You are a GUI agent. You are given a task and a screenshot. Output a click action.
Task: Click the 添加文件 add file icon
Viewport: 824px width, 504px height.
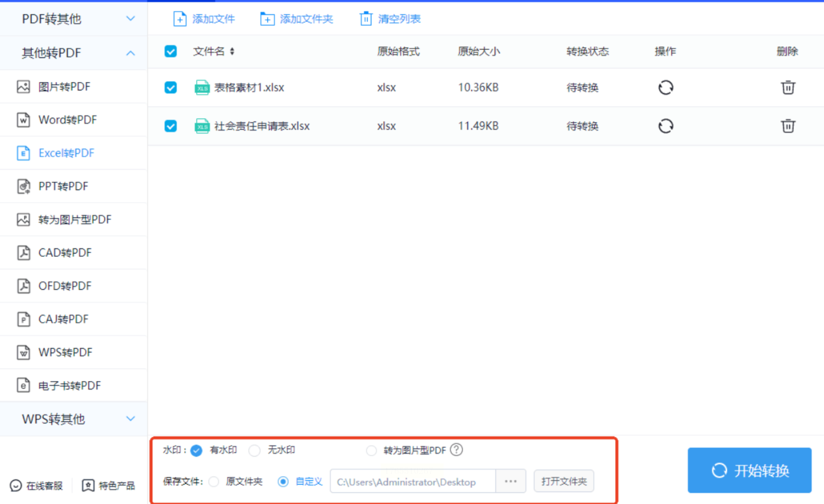tap(179, 19)
